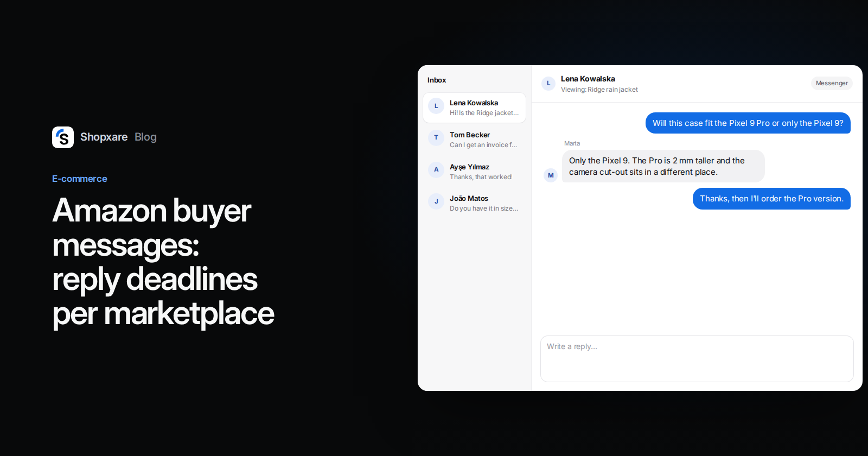Click the 'Lena Kowalska' name in conversation header

pos(588,79)
